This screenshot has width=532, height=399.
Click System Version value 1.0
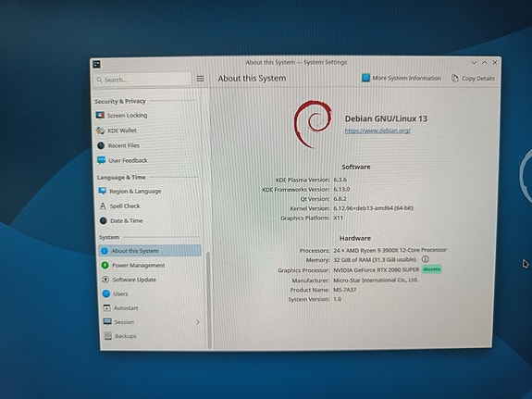338,299
